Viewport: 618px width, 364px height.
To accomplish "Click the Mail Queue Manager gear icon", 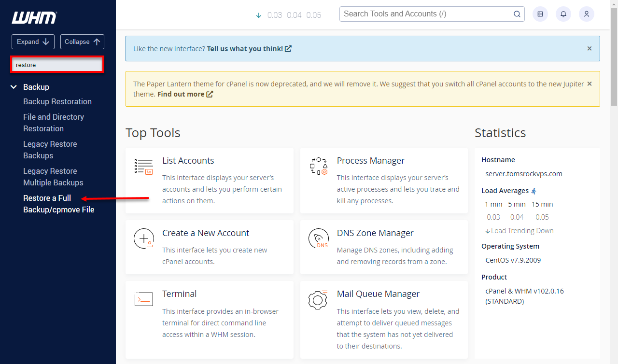I will [x=318, y=299].
